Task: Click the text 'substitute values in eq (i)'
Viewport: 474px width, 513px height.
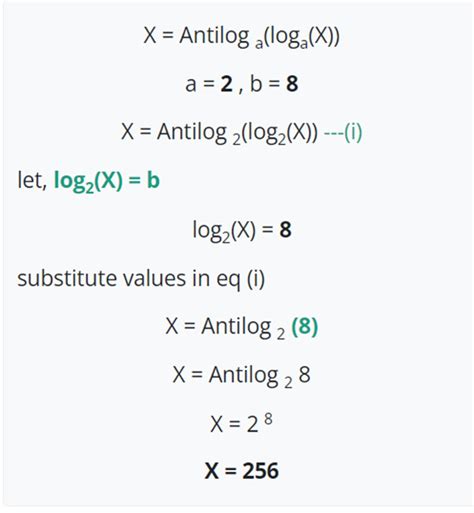Action: (141, 279)
